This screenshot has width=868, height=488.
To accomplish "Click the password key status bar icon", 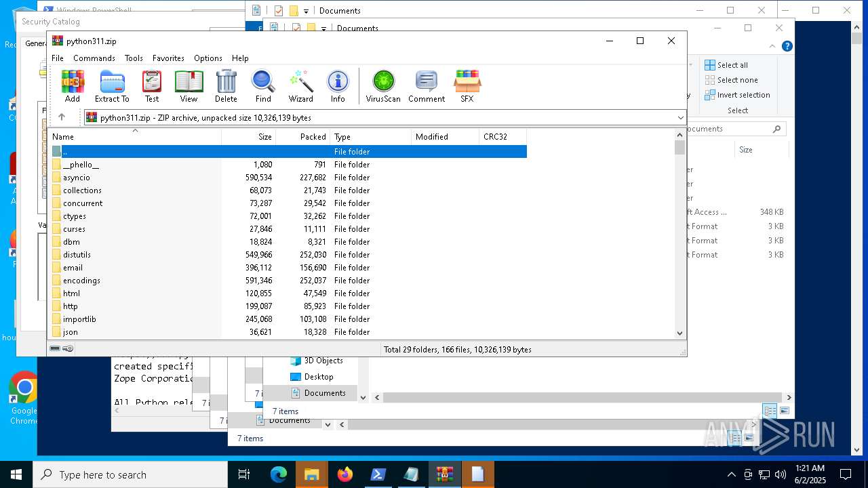I will click(x=68, y=349).
